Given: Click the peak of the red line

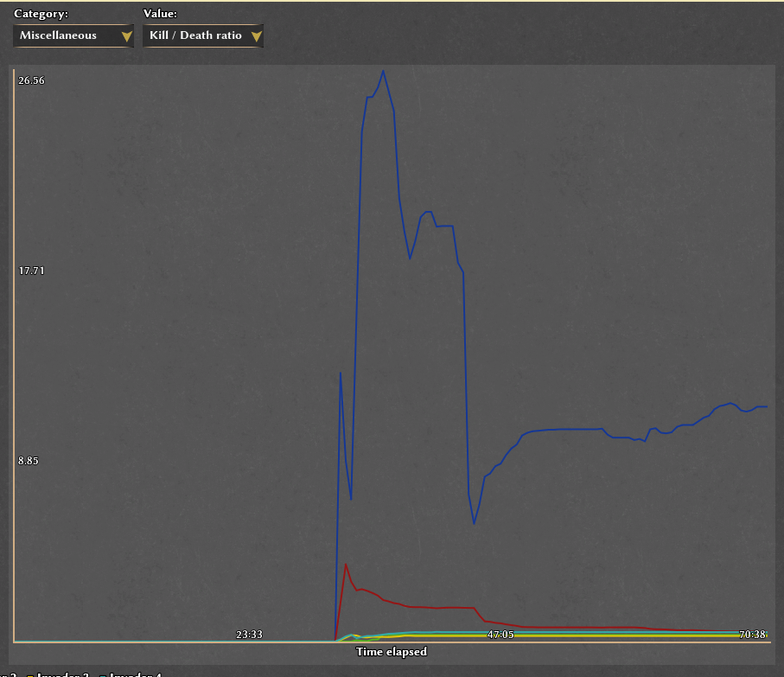Looking at the screenshot, I should click(x=346, y=565).
